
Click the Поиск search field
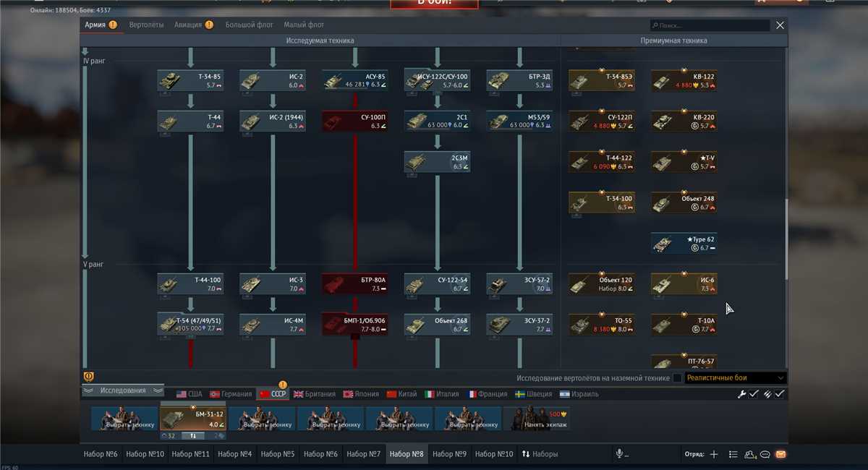pos(709,25)
